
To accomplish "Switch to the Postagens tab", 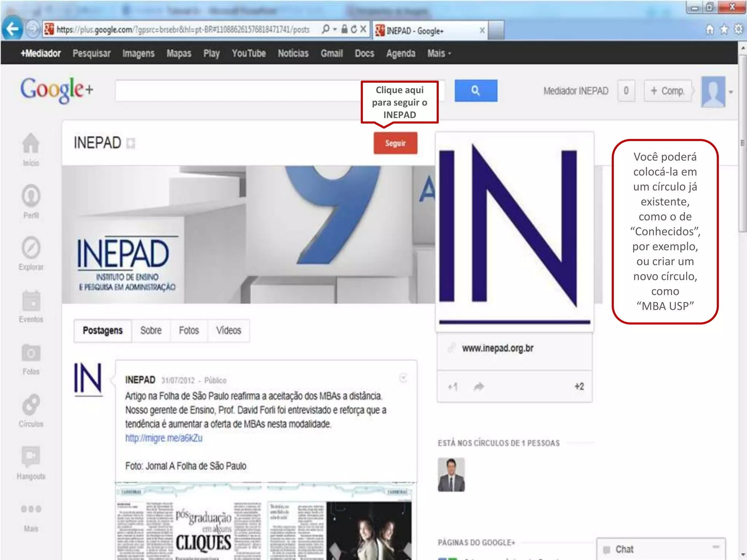I will (102, 331).
